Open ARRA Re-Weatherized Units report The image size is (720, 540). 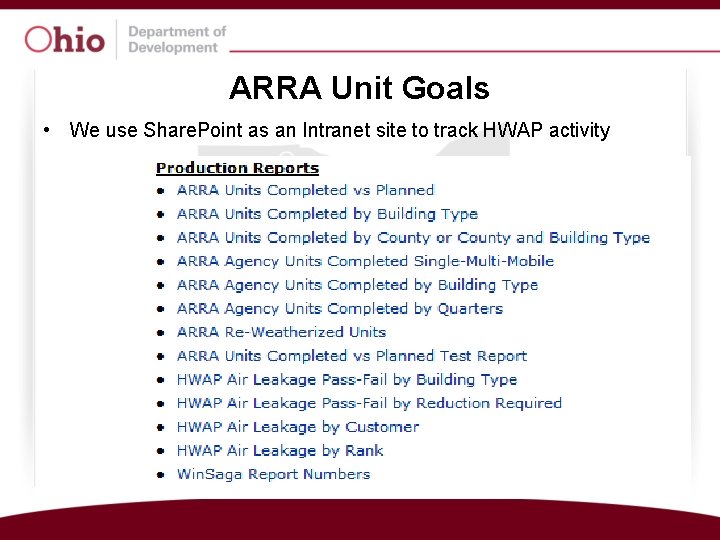[281, 332]
